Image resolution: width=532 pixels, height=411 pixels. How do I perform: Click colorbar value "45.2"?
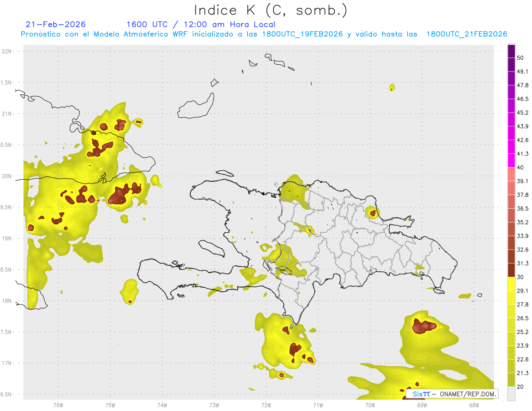coord(523,113)
